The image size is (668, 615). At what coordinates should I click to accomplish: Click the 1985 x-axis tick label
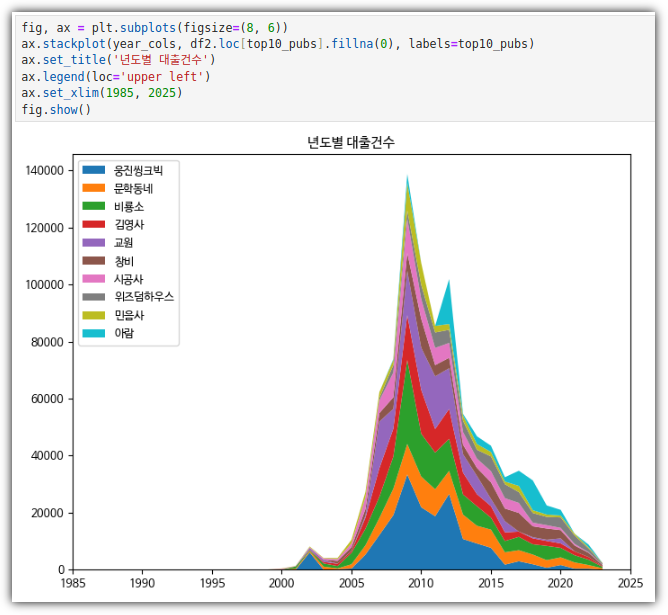coord(73,583)
